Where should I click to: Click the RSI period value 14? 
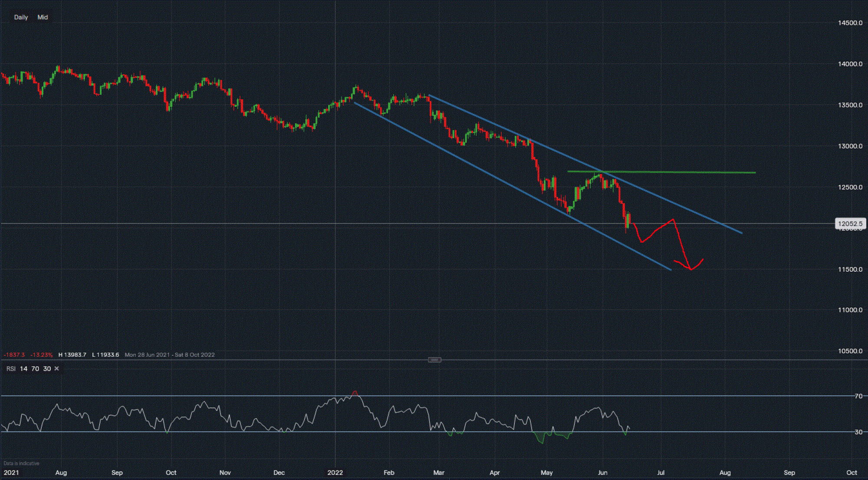(x=23, y=368)
